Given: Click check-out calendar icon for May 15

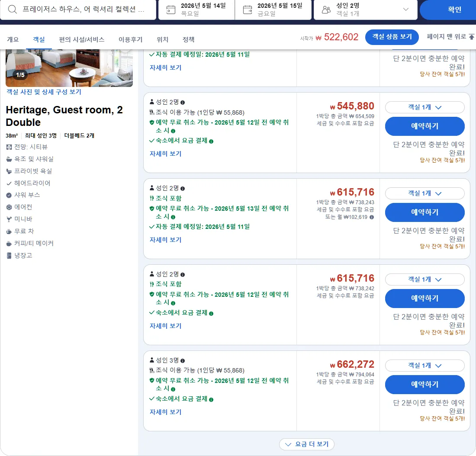Looking at the screenshot, I should 248,10.
